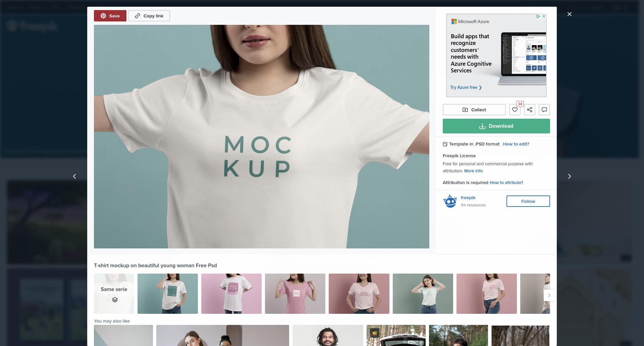The width and height of the screenshot is (644, 346).
Task: Open More info about license
Action: click(473, 171)
